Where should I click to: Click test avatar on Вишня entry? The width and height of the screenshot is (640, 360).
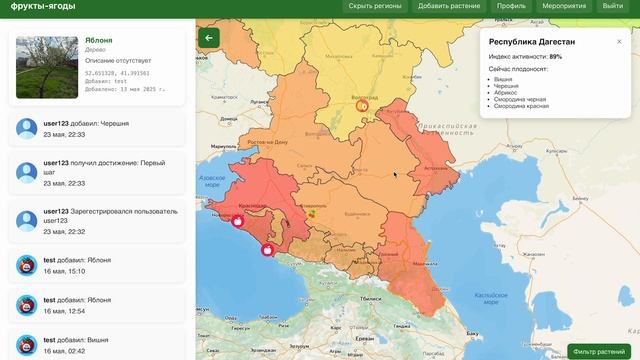pos(27,345)
